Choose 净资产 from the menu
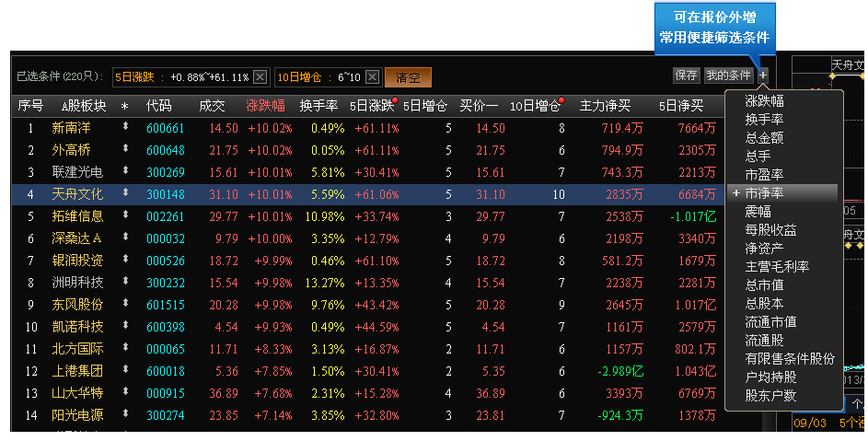This screenshot has height=441, width=868. point(765,248)
